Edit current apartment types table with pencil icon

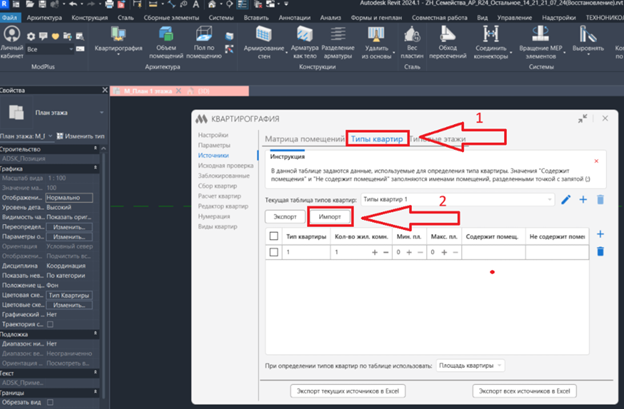566,200
